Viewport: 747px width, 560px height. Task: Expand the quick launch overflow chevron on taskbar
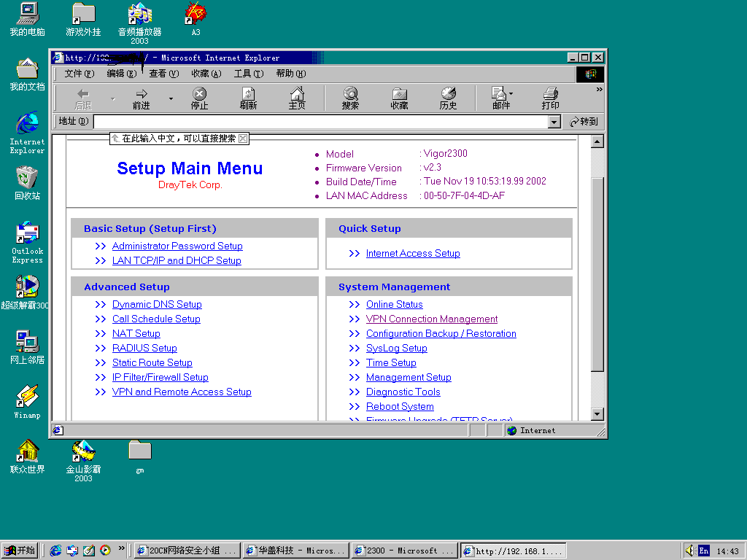122,548
